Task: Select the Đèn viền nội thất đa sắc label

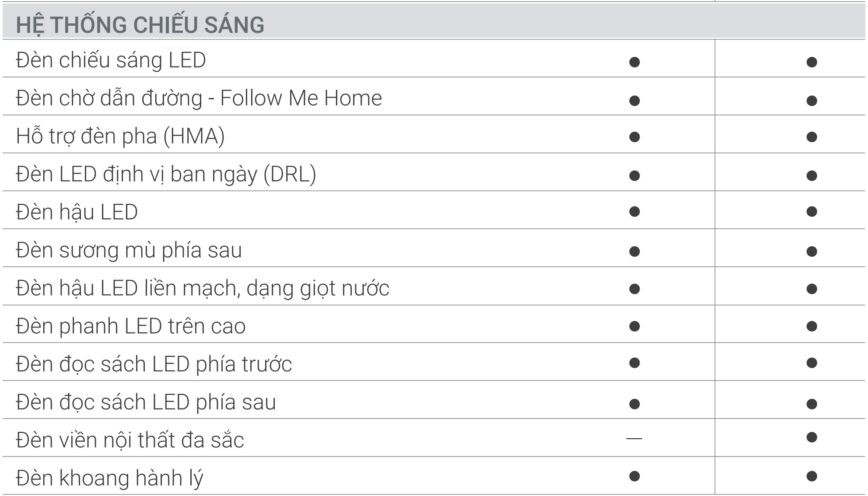Action: pos(130,440)
